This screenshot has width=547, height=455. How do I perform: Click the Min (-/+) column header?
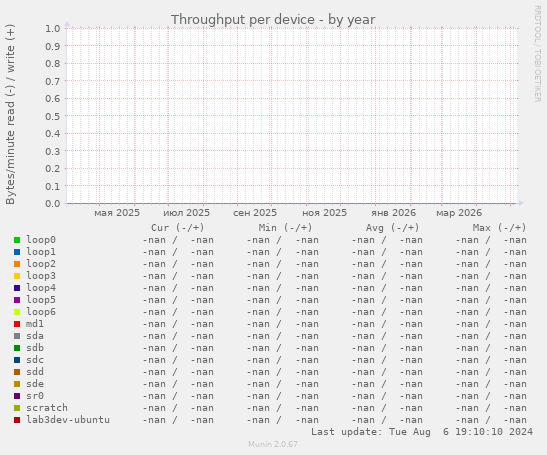pos(285,228)
